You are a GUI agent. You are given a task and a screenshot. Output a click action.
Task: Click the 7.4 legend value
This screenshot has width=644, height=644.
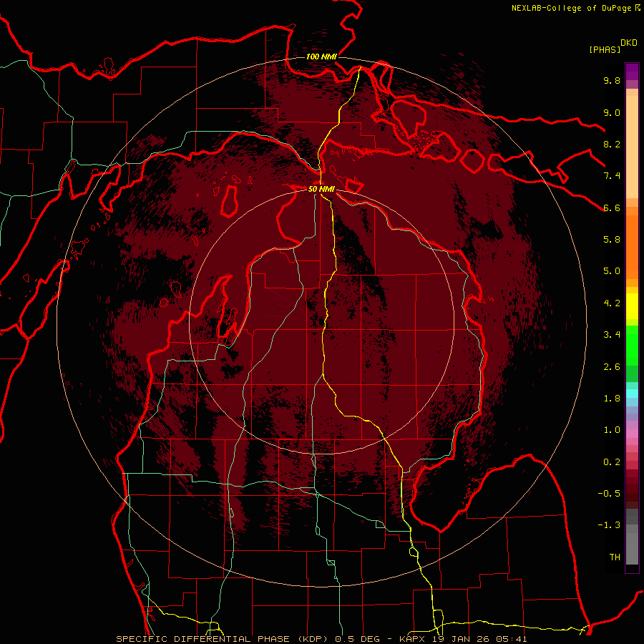click(612, 176)
